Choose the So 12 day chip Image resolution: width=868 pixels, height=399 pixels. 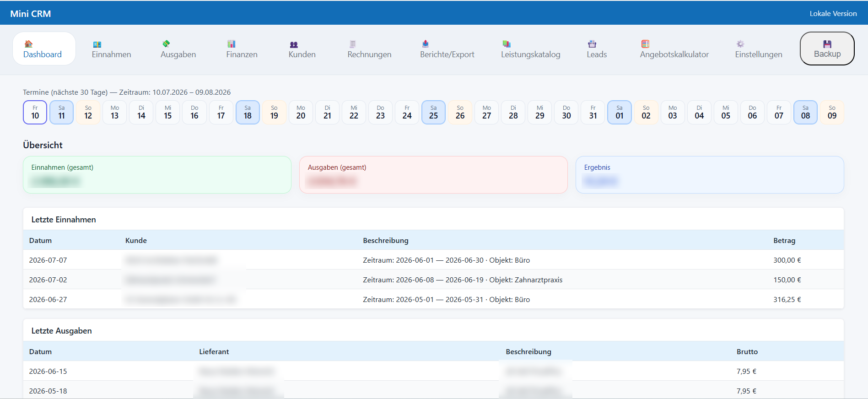point(88,112)
